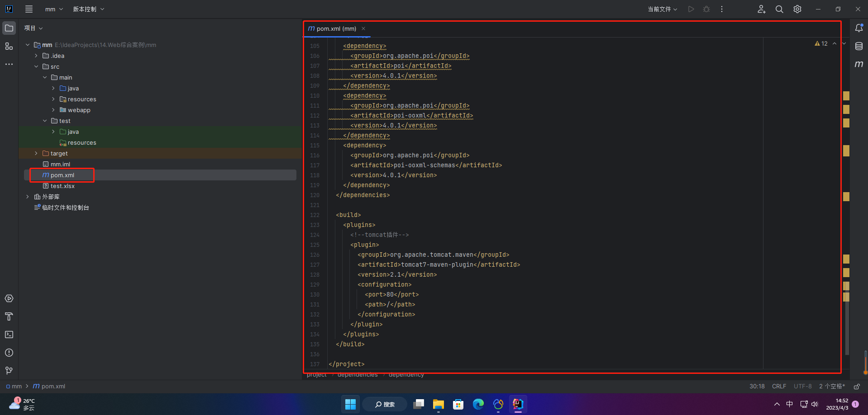Open Code With Me user icon
Screen dimensions: 868x415
pyautogui.click(x=762, y=9)
